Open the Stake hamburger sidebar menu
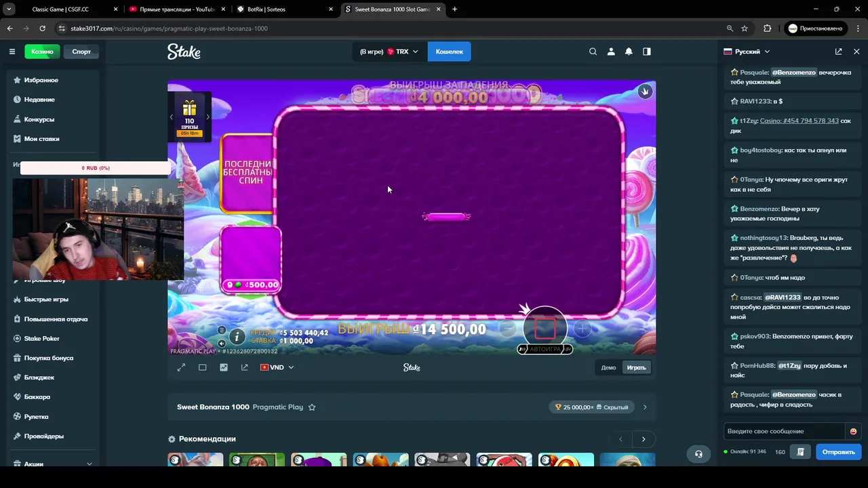This screenshot has width=868, height=488. coord(12,52)
